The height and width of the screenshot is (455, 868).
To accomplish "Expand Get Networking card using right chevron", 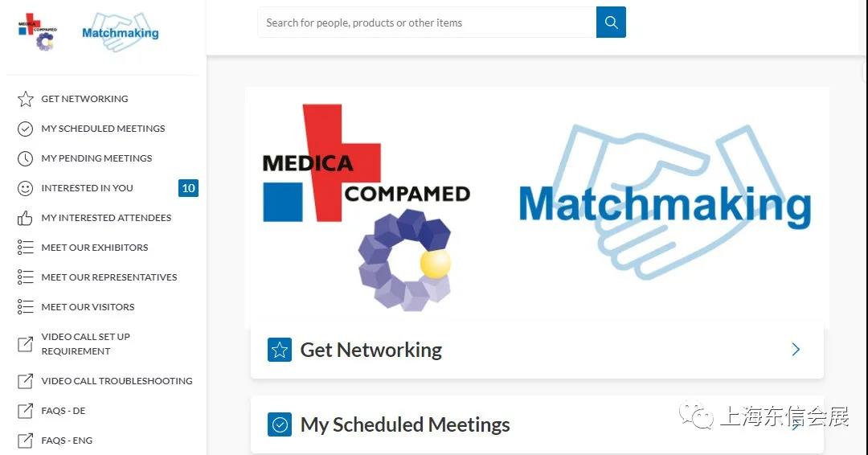I will pos(796,350).
